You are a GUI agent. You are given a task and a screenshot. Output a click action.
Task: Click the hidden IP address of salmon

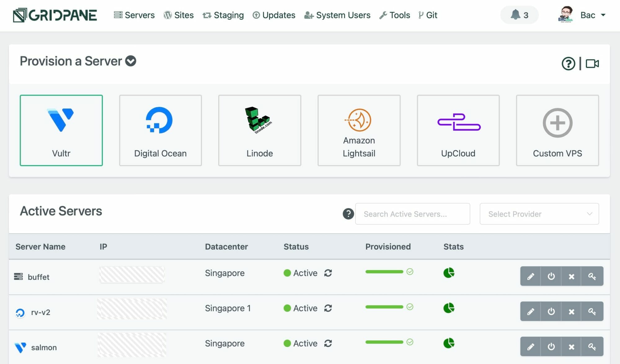(x=132, y=345)
